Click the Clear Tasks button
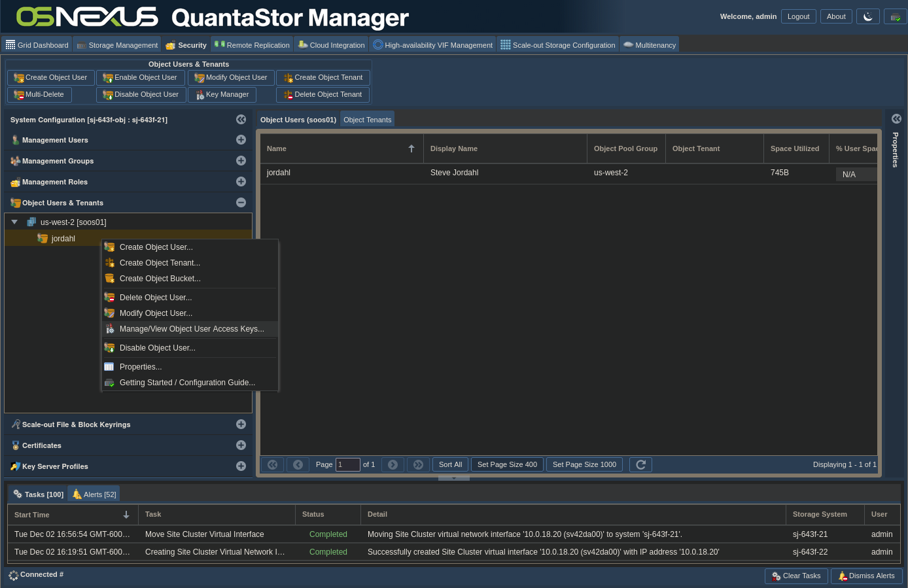This screenshot has height=588, width=908. 795,576
